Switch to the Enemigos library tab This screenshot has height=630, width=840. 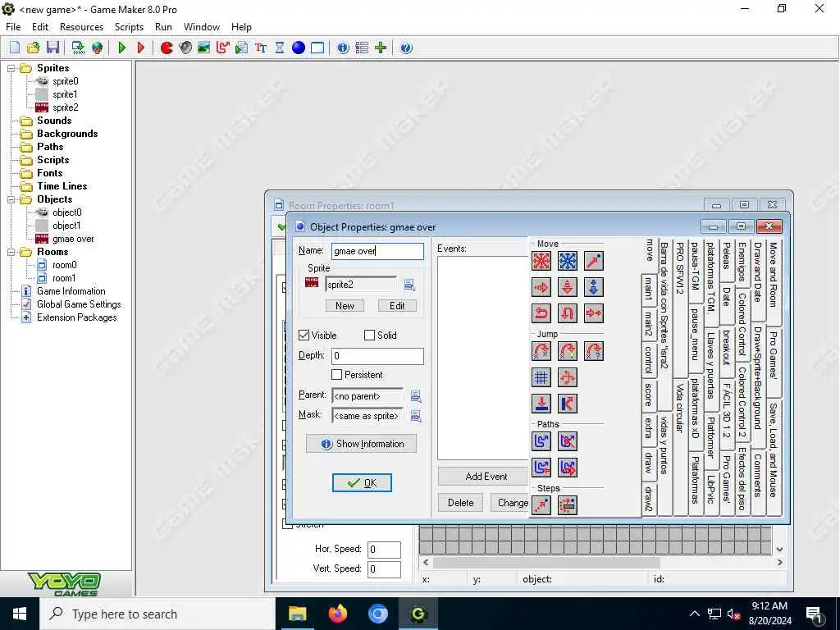pos(742,262)
